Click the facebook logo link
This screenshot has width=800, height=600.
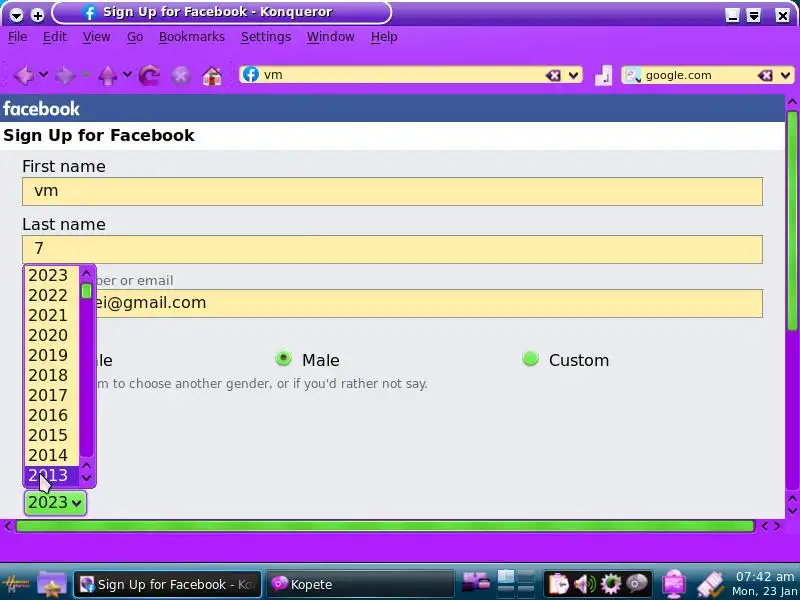coord(41,109)
